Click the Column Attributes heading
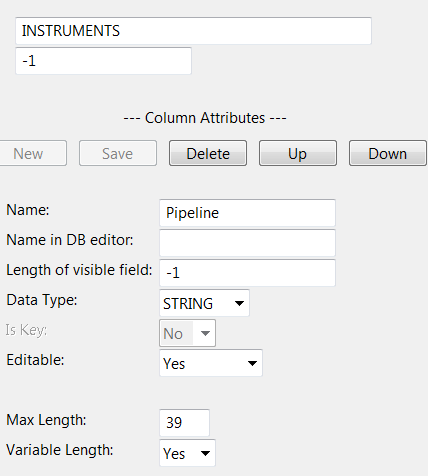 click(205, 118)
